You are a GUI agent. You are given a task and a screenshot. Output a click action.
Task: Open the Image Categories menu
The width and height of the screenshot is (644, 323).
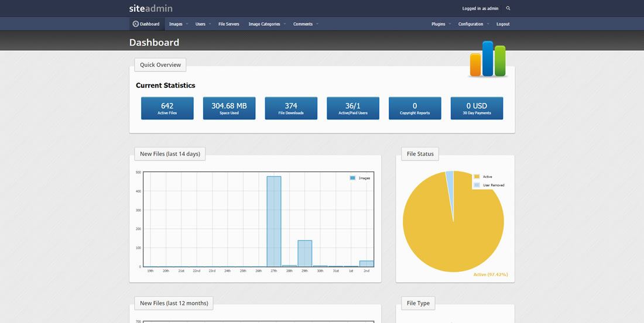[264, 24]
